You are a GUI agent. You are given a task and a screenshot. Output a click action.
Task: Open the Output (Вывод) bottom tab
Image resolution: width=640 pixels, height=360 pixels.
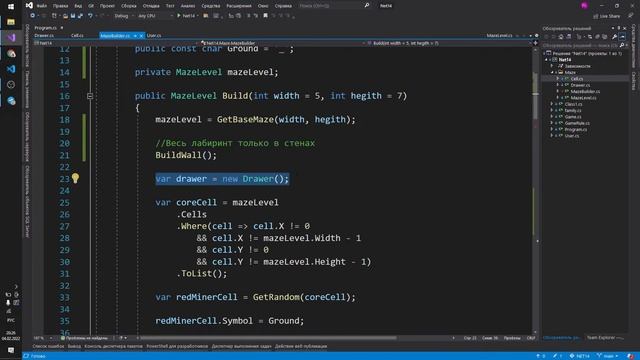pos(74,346)
